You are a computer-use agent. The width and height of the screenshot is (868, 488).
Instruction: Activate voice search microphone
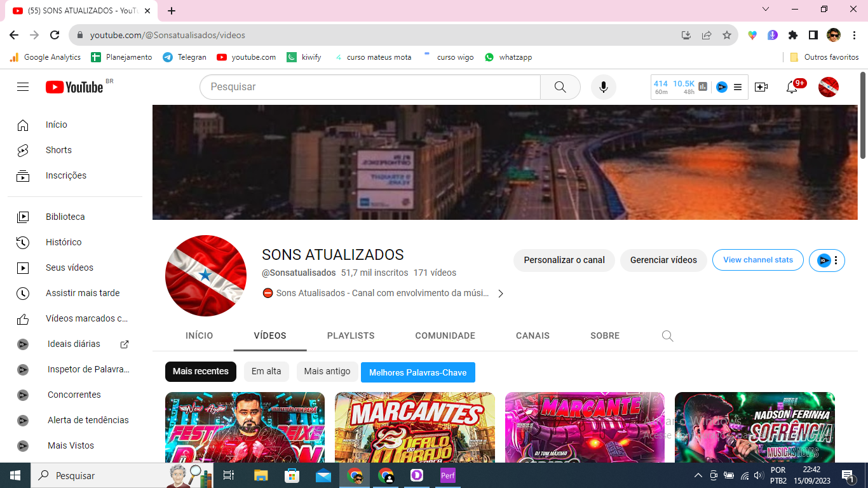[x=603, y=87]
